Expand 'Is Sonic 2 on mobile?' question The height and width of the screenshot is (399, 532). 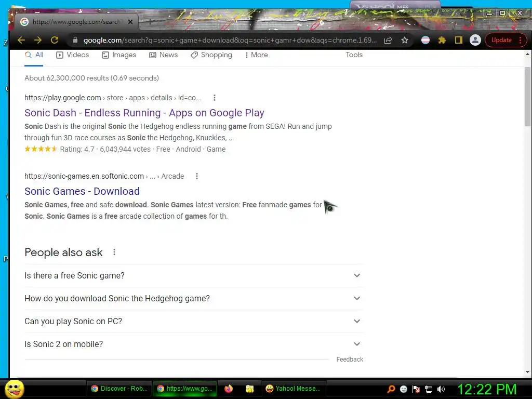194,344
